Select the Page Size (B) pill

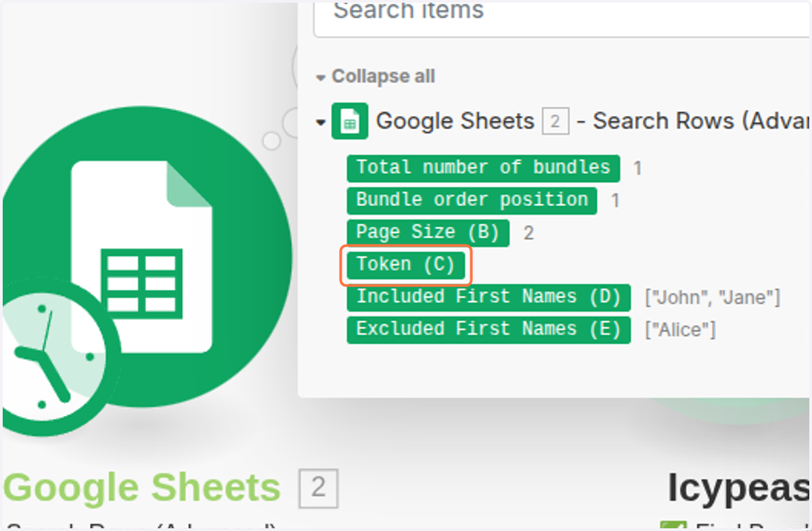(x=428, y=232)
